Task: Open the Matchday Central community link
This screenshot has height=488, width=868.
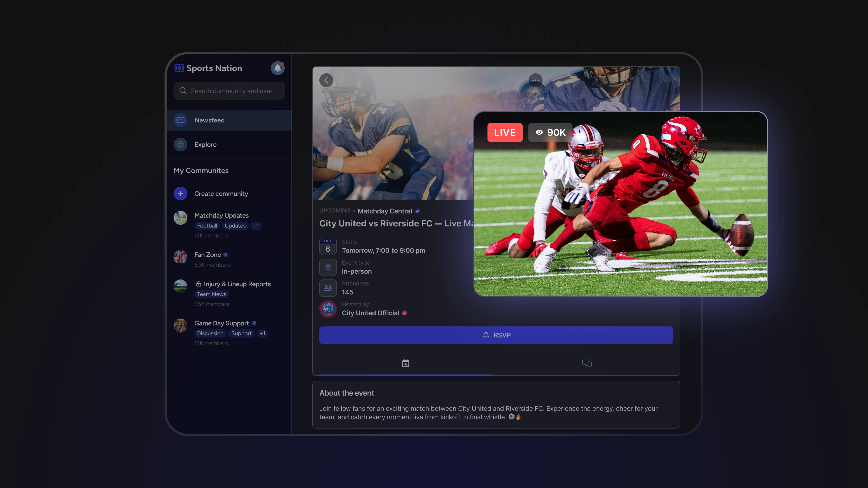Action: pyautogui.click(x=384, y=211)
